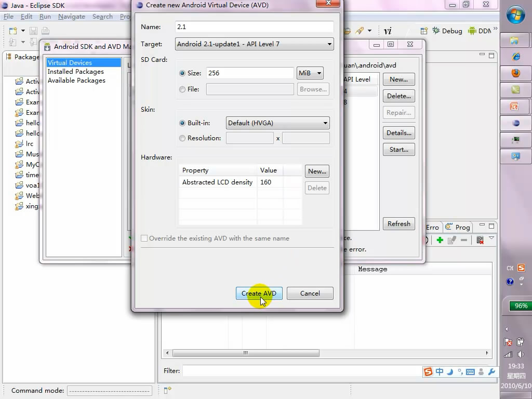Select the SD Card Size radio button
The width and height of the screenshot is (532, 399).
(x=182, y=73)
